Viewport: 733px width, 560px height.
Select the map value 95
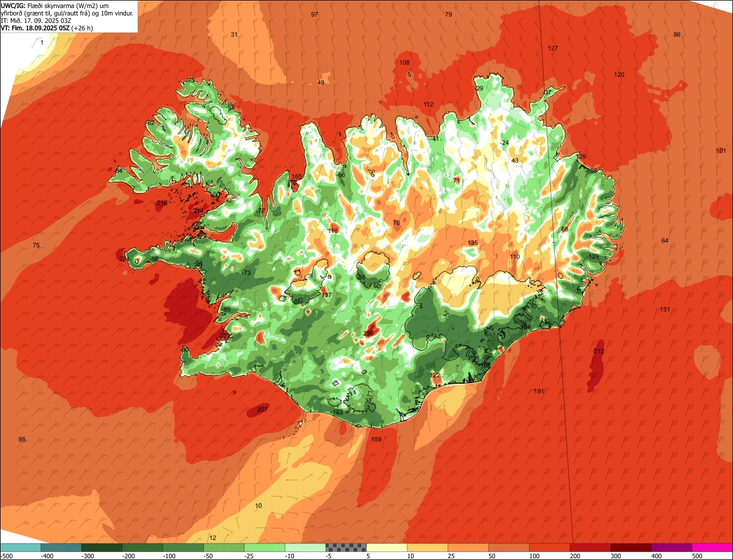[22, 439]
